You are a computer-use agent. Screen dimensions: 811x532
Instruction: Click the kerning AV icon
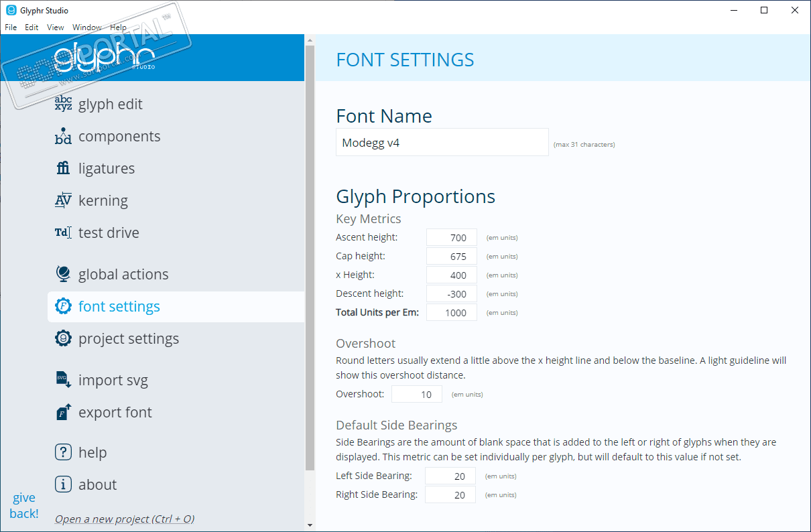point(63,200)
